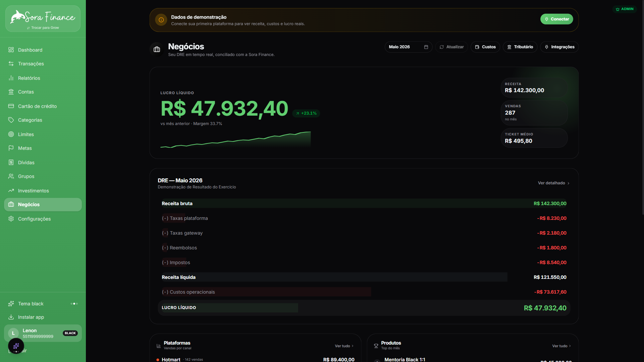This screenshot has width=644, height=362.
Task: Click the ADMIN badge
Action: (x=625, y=9)
